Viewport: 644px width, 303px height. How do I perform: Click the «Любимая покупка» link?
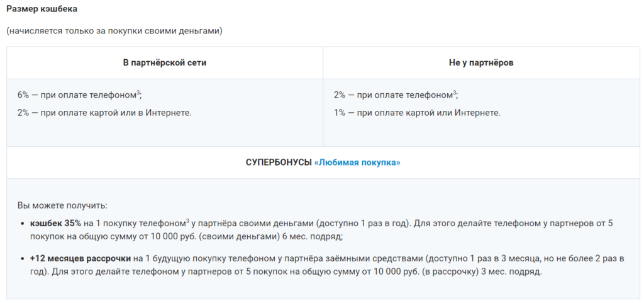(357, 163)
